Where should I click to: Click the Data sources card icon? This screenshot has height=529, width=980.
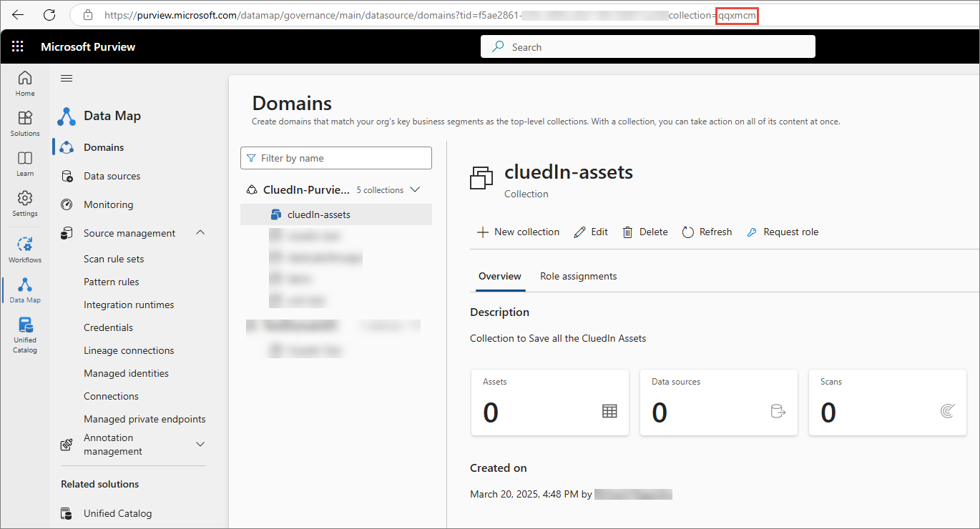coord(778,411)
